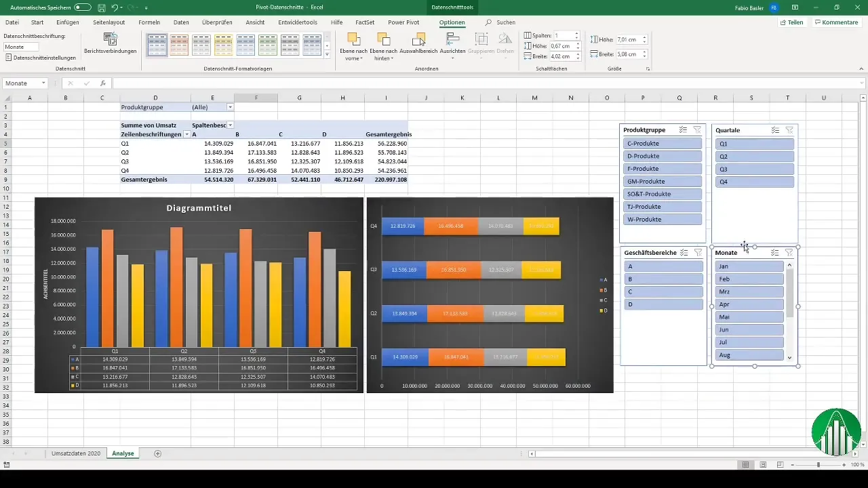
Task: Switch to page layout view icon
Action: pos(763,465)
